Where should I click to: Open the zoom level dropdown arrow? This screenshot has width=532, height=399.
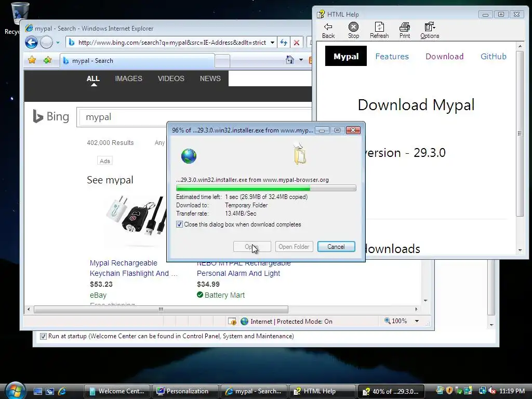point(417,321)
